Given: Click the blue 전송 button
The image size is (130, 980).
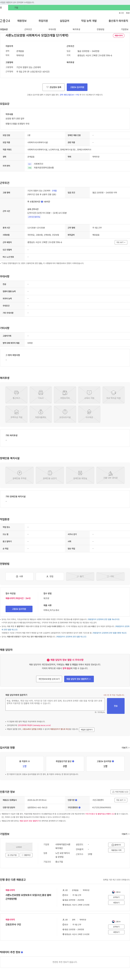Looking at the screenshot, I should coord(116,706).
